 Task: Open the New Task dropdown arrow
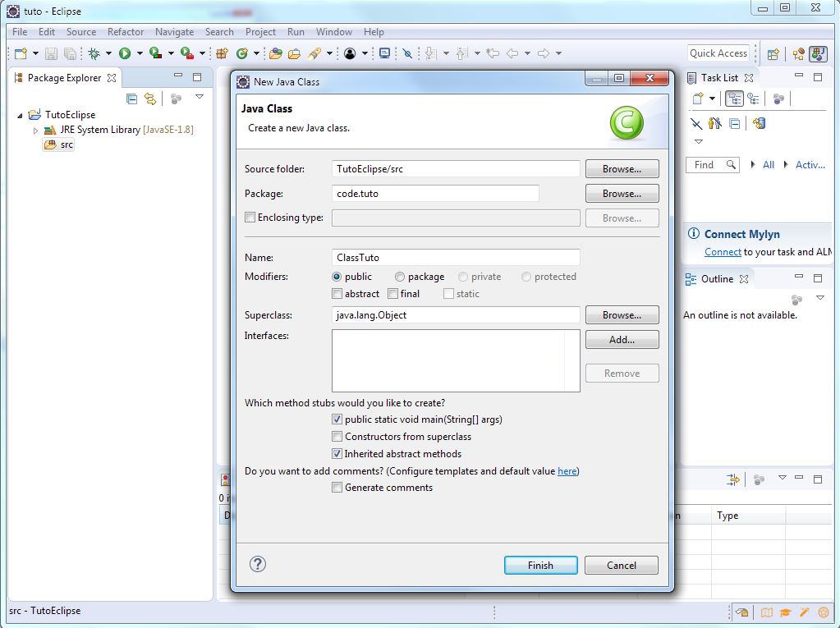click(712, 99)
